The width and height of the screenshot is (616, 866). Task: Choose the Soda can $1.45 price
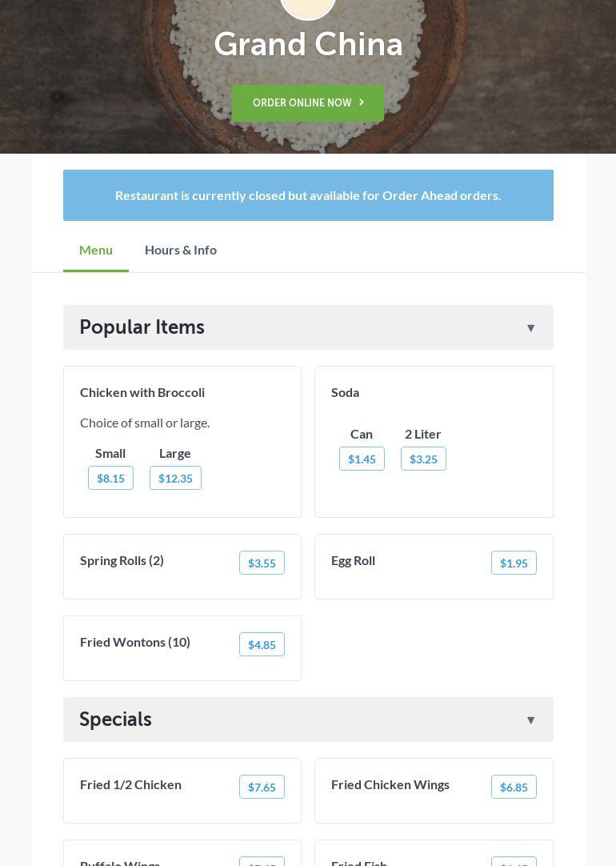pyautogui.click(x=362, y=459)
